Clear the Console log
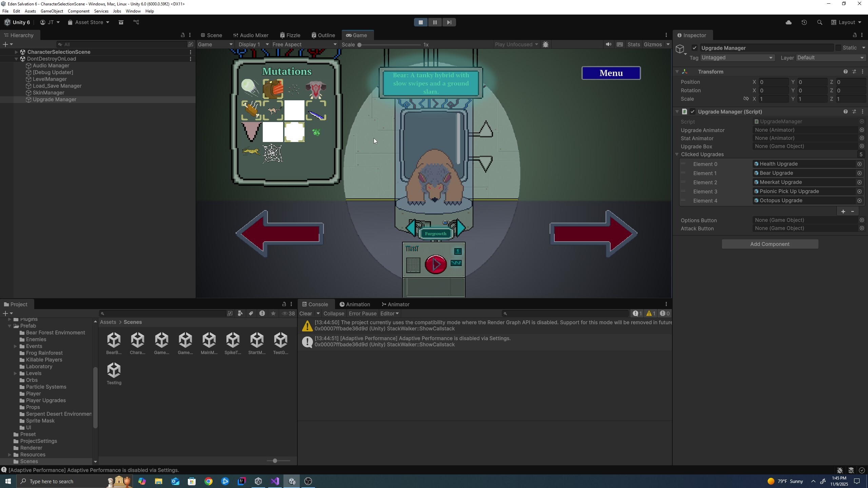 tap(305, 313)
